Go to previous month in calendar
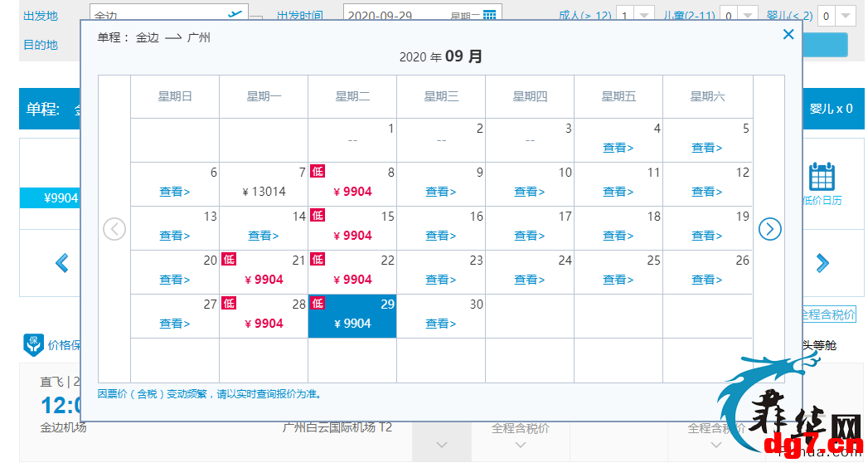868x463 pixels. [x=114, y=229]
